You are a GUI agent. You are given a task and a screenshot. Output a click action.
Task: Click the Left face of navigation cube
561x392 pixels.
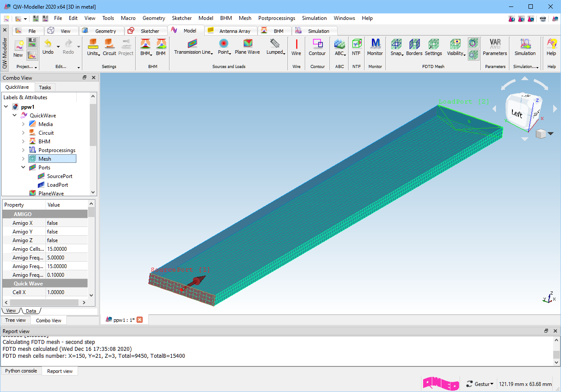point(517,114)
